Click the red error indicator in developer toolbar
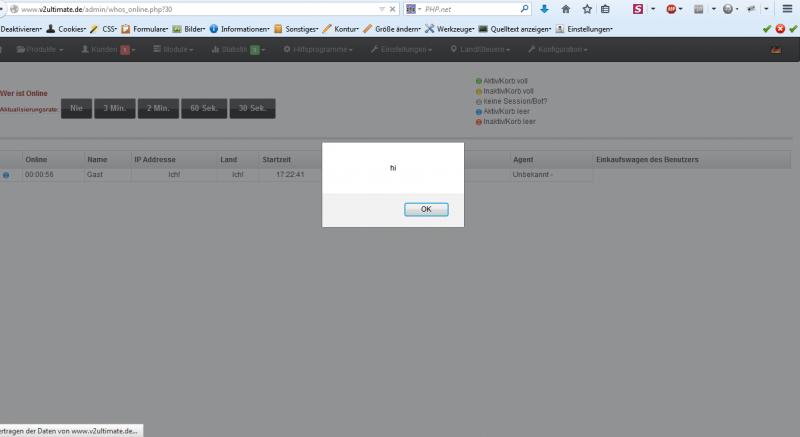800x437 pixels. (x=780, y=29)
